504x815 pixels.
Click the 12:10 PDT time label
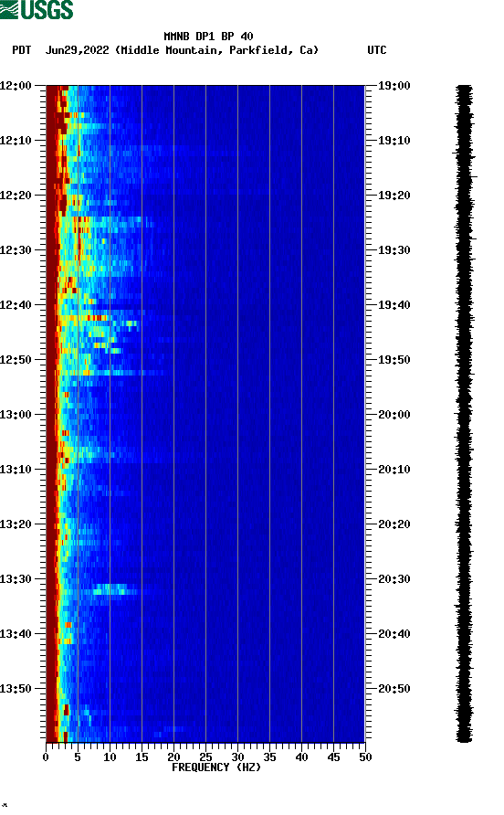[16, 141]
